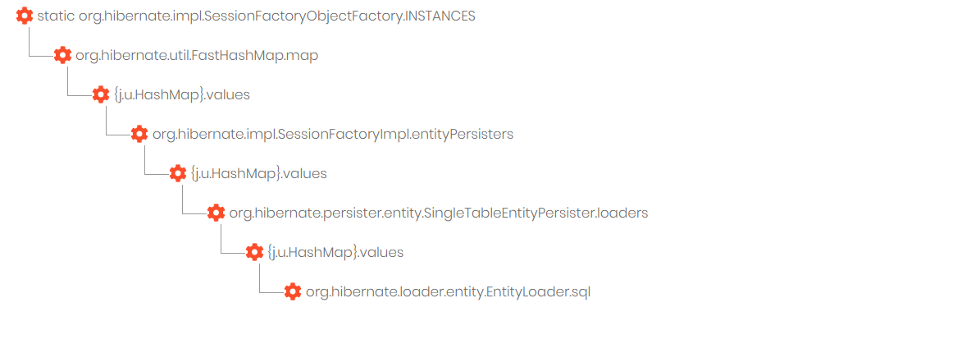Click gear icon of HashMap.values under FastHashMap.map
This screenshot has width=980, height=344.
point(101,94)
